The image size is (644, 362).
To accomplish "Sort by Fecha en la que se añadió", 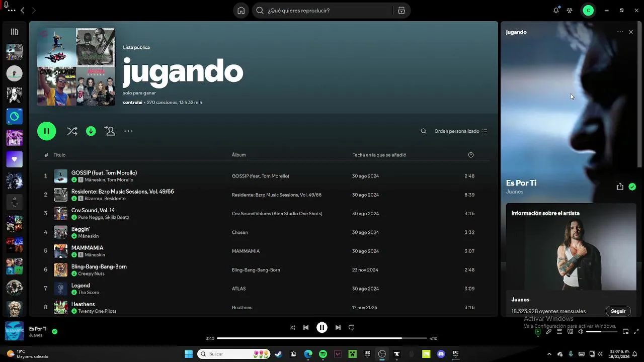I will point(379,155).
